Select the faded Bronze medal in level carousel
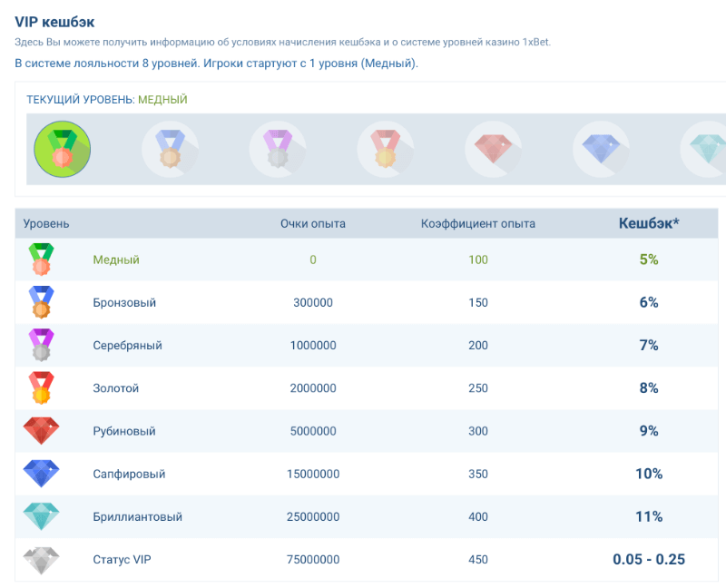The width and height of the screenshot is (726, 588). 171,149
